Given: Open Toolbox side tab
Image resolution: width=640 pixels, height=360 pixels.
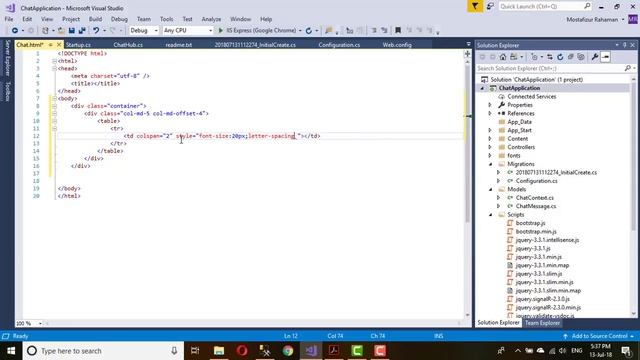Looking at the screenshot, I should [x=7, y=91].
